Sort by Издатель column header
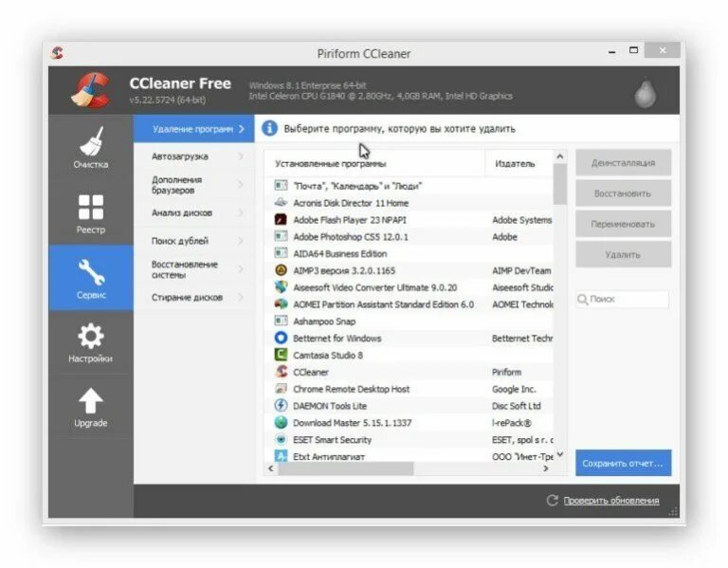 [519, 163]
